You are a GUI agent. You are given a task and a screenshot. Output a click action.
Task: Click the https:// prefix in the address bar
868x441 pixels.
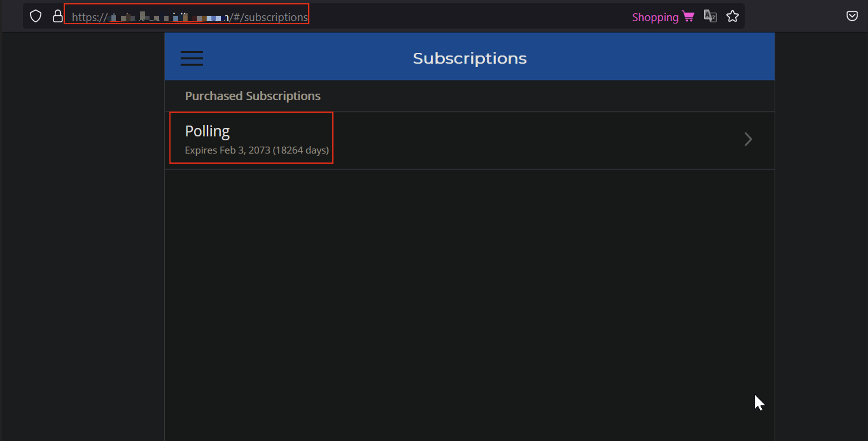pyautogui.click(x=90, y=17)
